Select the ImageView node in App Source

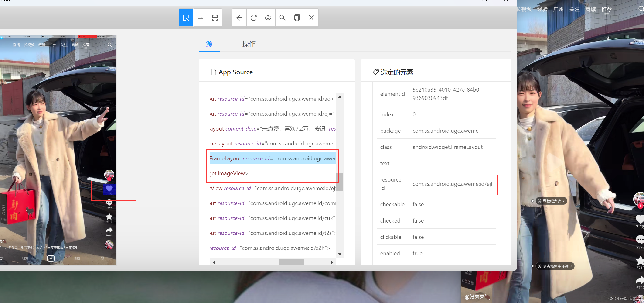(x=229, y=173)
